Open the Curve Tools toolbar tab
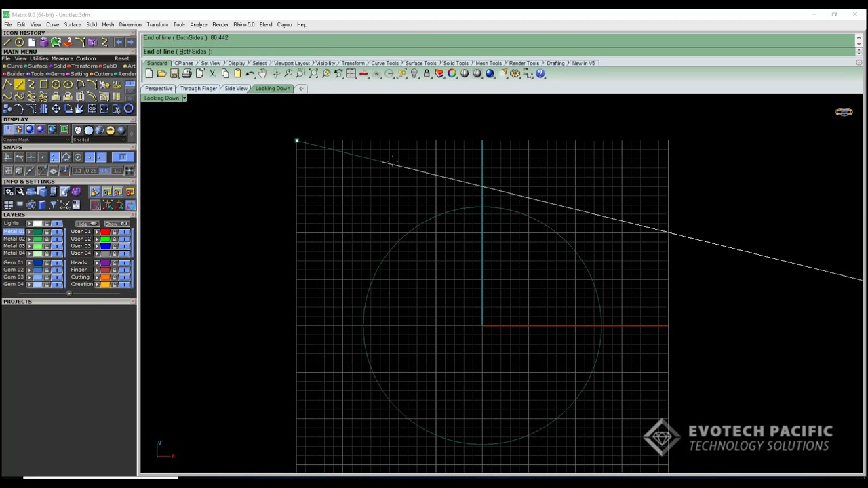 click(384, 63)
